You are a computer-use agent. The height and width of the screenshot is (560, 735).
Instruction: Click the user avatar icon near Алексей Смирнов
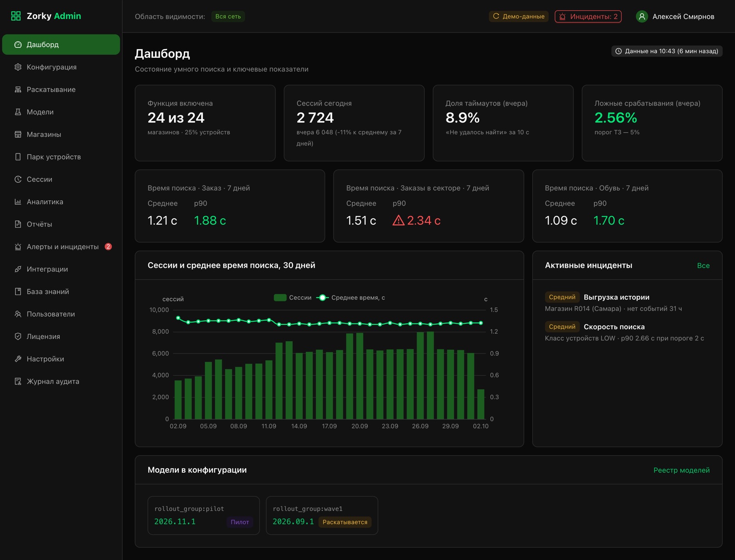[642, 17]
